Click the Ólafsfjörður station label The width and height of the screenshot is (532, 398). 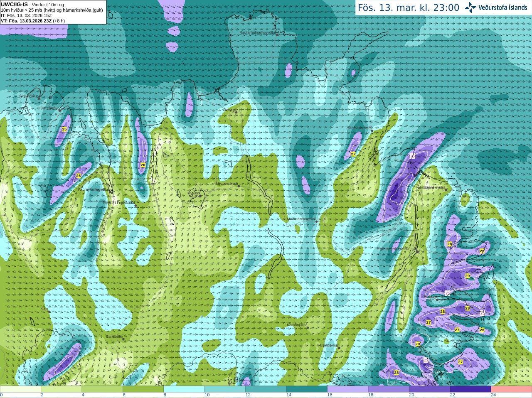point(49,108)
